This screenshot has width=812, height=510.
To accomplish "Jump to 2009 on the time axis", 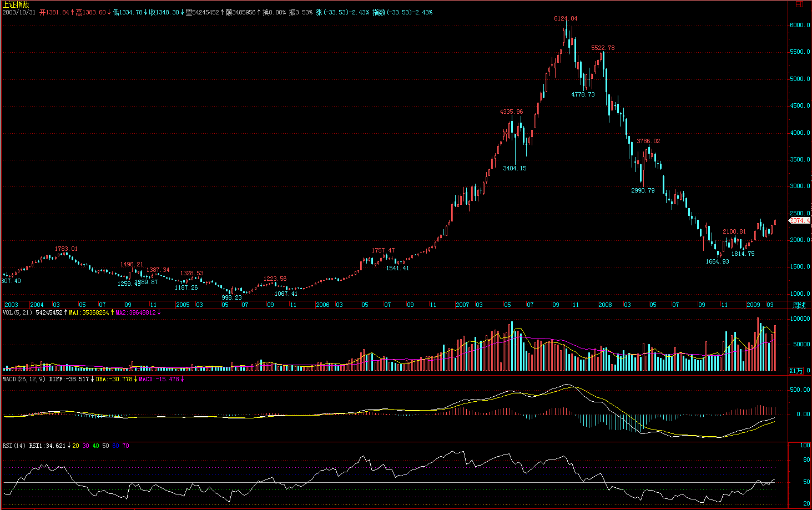I will click(753, 305).
